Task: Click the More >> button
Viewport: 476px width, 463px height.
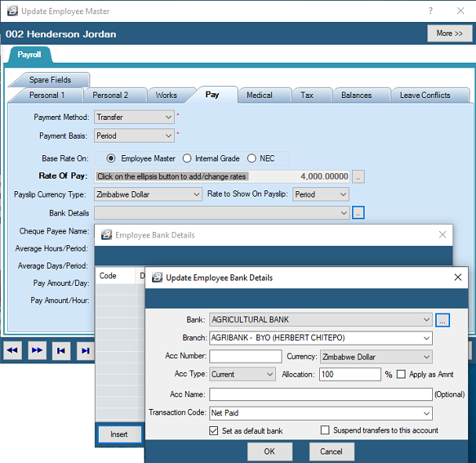Action: pyautogui.click(x=449, y=34)
